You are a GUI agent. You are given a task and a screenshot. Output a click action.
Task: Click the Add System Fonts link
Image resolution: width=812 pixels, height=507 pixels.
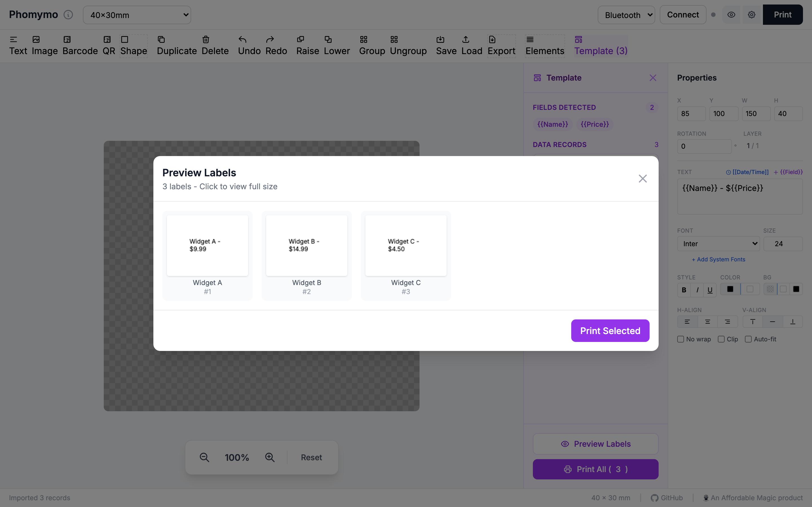pyautogui.click(x=718, y=259)
